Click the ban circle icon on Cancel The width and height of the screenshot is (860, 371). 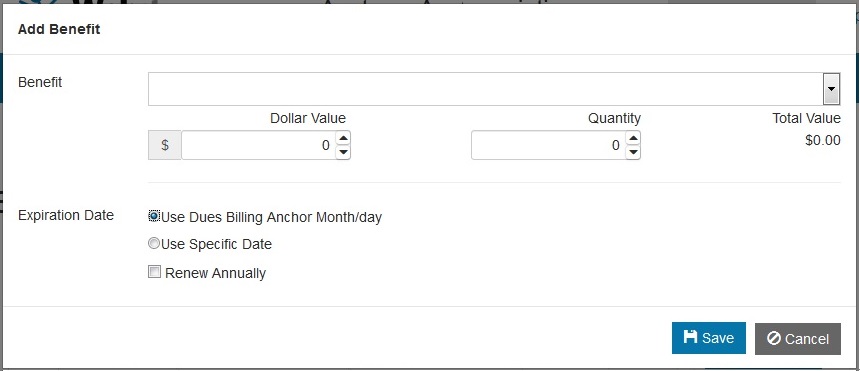point(773,338)
